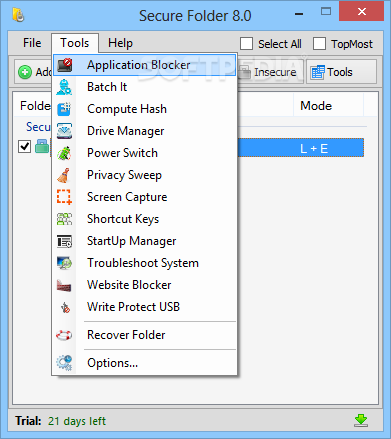Start Screen Capture from the menu

pos(144,197)
